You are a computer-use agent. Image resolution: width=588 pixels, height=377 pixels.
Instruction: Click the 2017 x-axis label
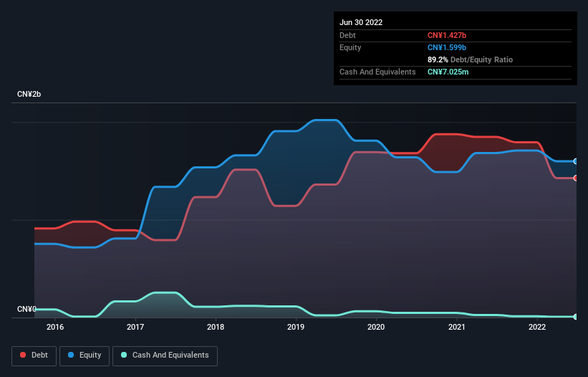(135, 327)
